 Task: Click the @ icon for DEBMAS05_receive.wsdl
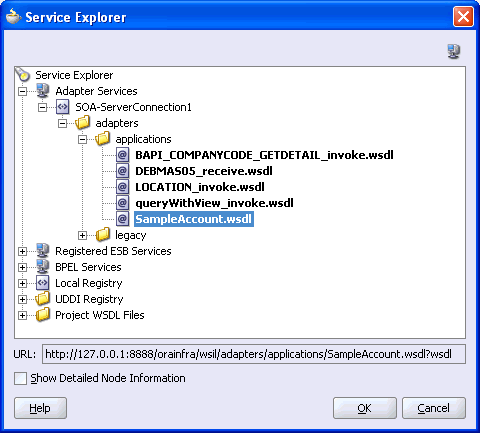[x=122, y=171]
